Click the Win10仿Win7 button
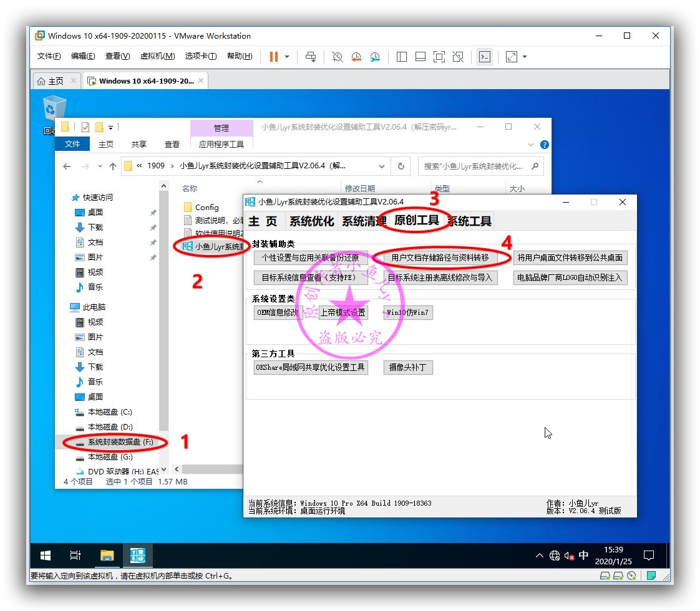This screenshot has height=611, width=700. click(407, 312)
